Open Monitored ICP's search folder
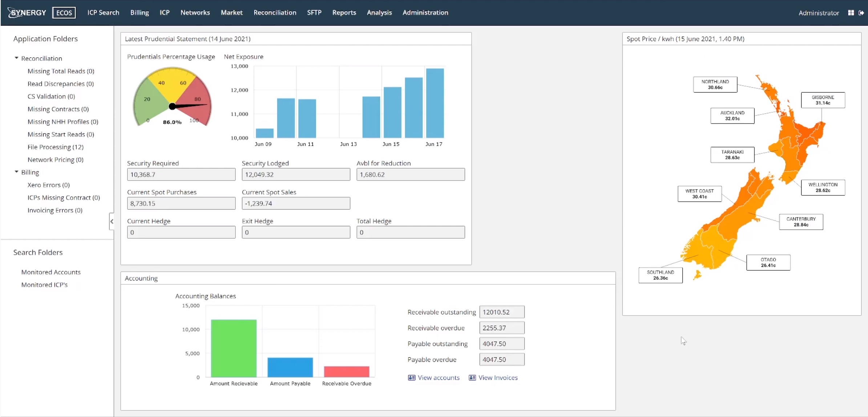 pos(44,285)
